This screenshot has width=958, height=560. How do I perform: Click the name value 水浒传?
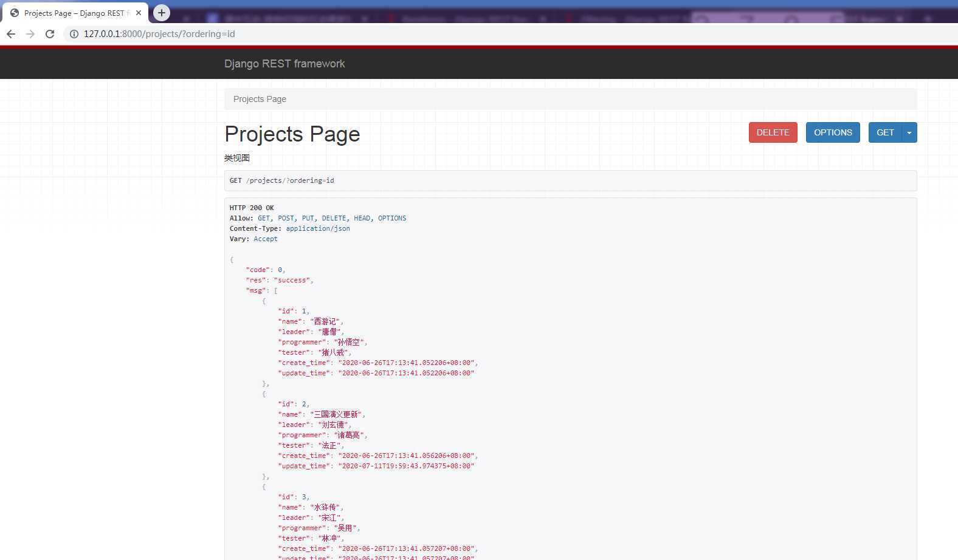coord(326,507)
